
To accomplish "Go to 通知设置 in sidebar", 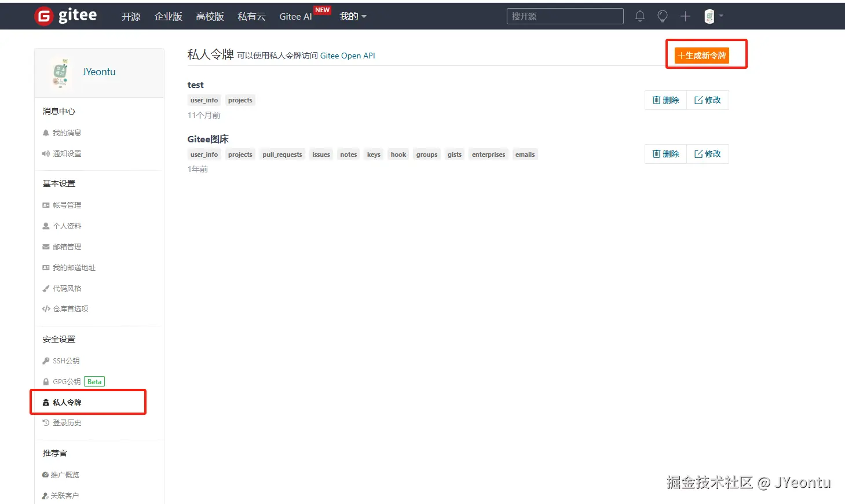I will pos(61,153).
